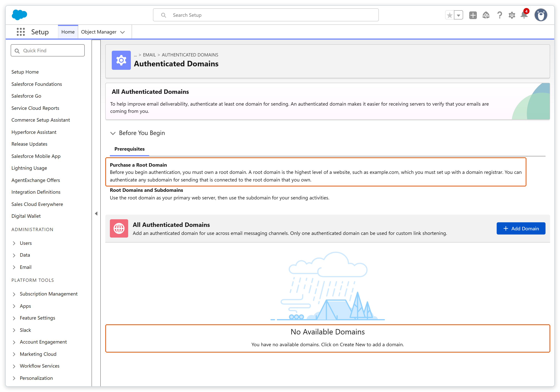Open the notifications bell
560x392 pixels.
coord(524,15)
